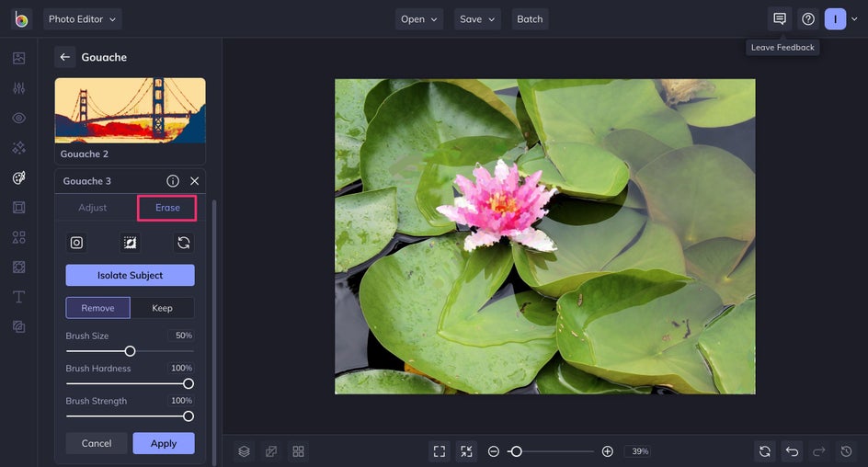
Task: Zoom out with the minus icon
Action: pyautogui.click(x=493, y=451)
